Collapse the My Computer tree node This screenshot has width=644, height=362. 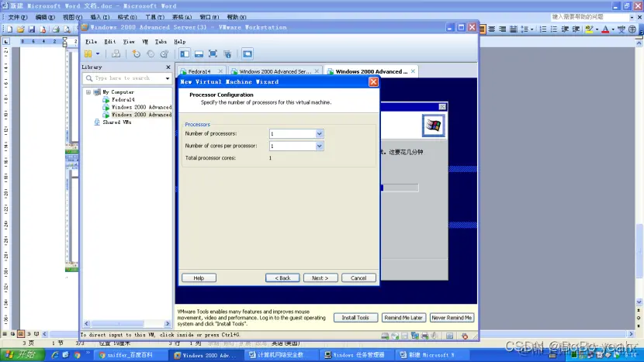(x=88, y=92)
